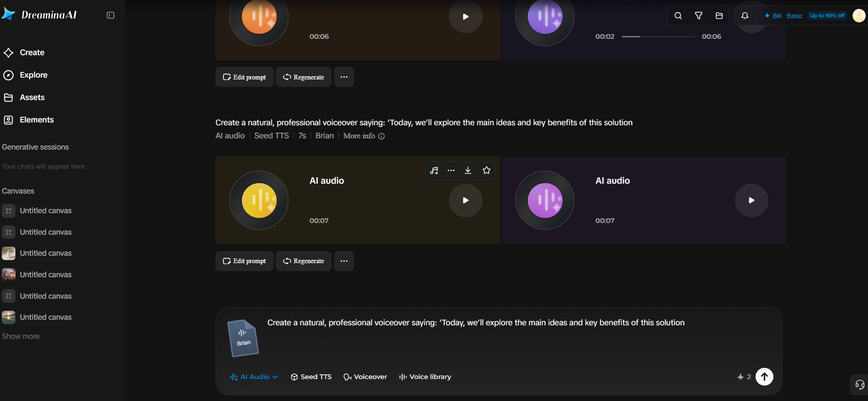Select the Voiceover option in the prompt bar
Viewport: 868px width, 401px height.
pyautogui.click(x=365, y=377)
